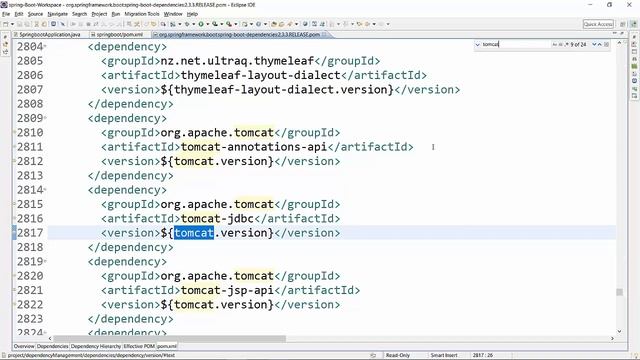Go to previous find match arrow
Viewport: 640px width, 360px height.
click(x=600, y=44)
